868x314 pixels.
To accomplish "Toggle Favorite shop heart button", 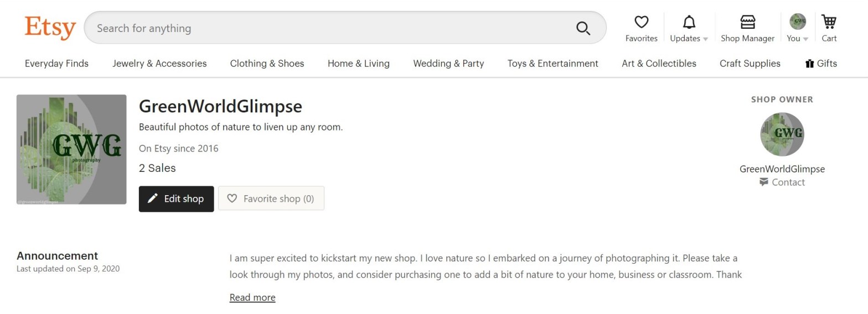I will tap(271, 198).
